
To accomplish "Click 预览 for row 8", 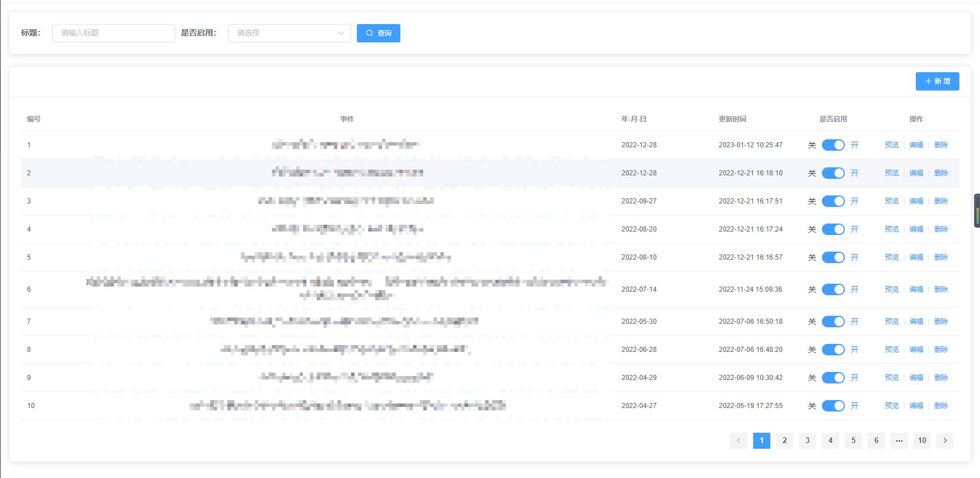I will pyautogui.click(x=892, y=350).
